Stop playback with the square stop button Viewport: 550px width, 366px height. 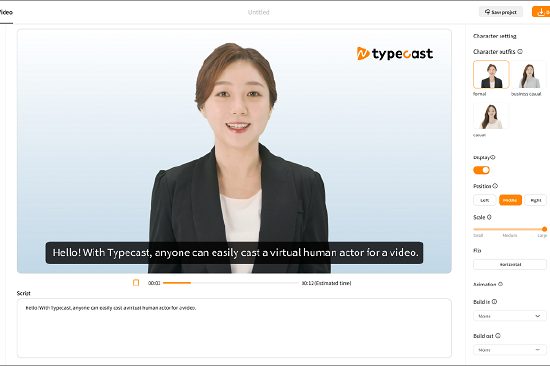click(136, 282)
